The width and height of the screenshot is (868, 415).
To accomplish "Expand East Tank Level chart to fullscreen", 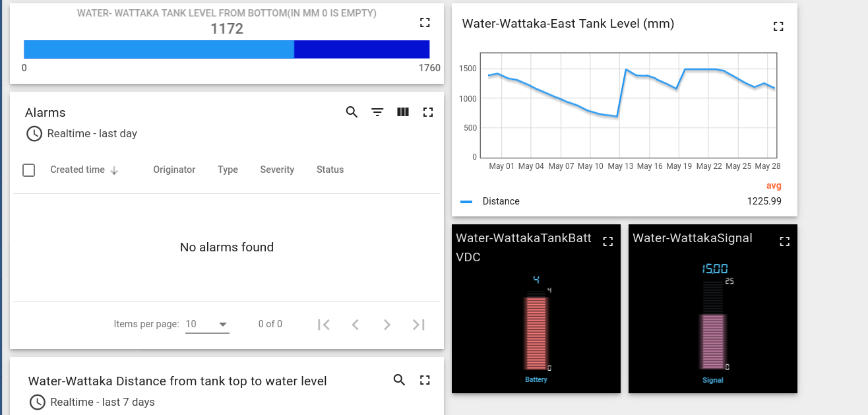I will [778, 26].
